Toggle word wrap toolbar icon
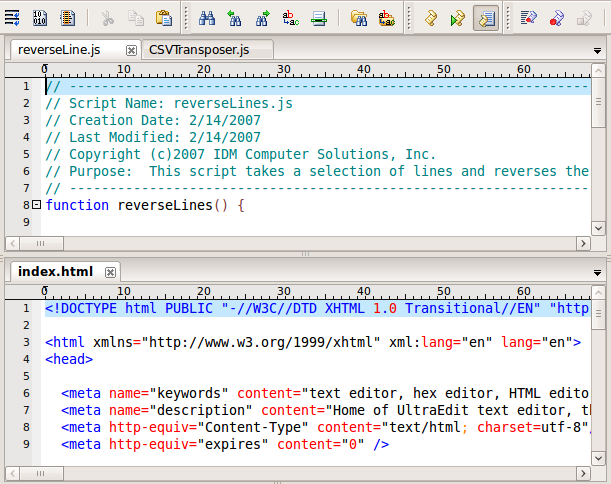This screenshot has width=611, height=484. click(x=12, y=18)
